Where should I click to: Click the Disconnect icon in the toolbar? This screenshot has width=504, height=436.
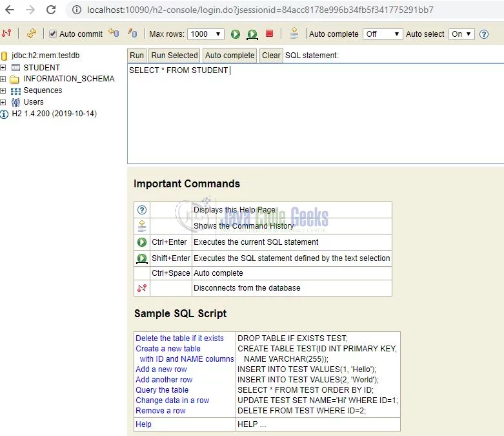[x=6, y=33]
